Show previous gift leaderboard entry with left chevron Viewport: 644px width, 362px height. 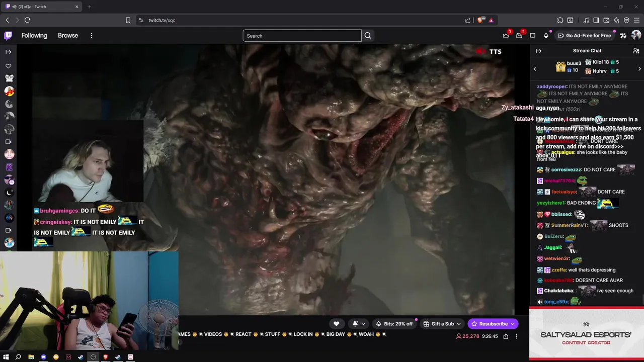coord(535,69)
